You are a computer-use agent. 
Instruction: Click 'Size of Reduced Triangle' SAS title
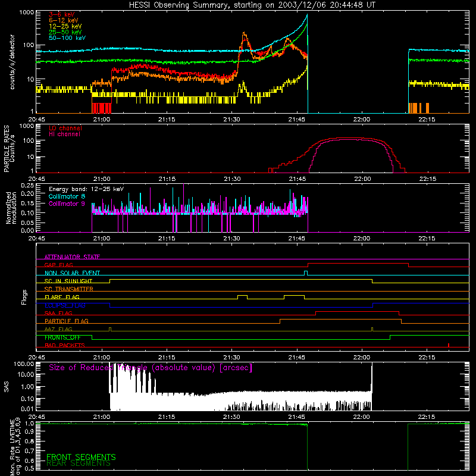tap(151, 368)
